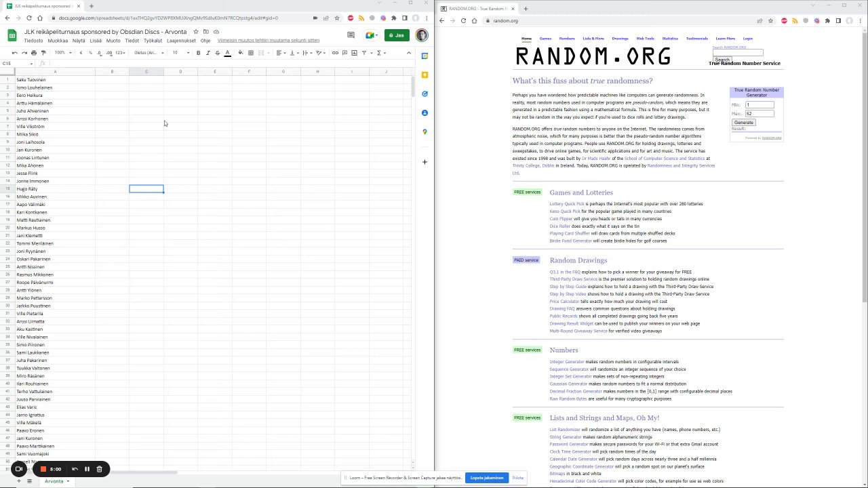Image resolution: width=868 pixels, height=488 pixels.
Task: Click the plus get add-ons icon
Action: click(x=425, y=162)
